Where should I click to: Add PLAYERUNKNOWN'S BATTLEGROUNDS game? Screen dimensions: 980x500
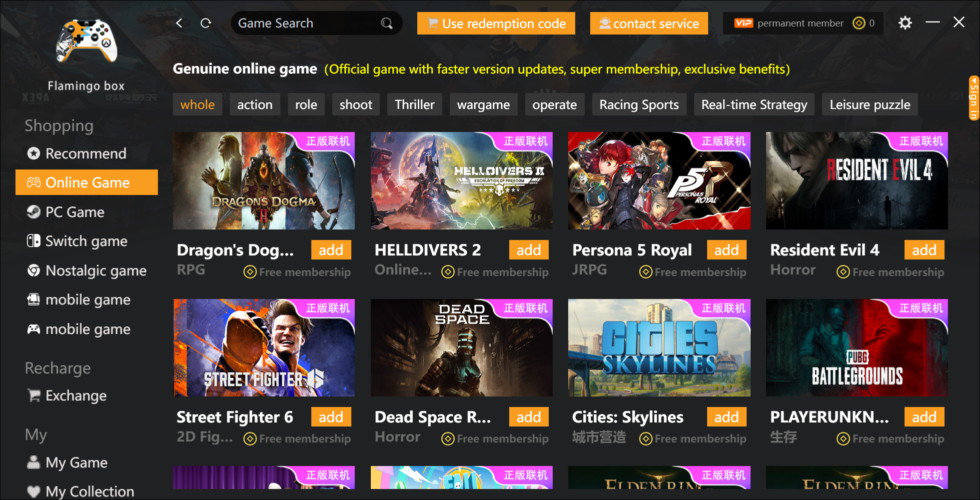tap(925, 417)
